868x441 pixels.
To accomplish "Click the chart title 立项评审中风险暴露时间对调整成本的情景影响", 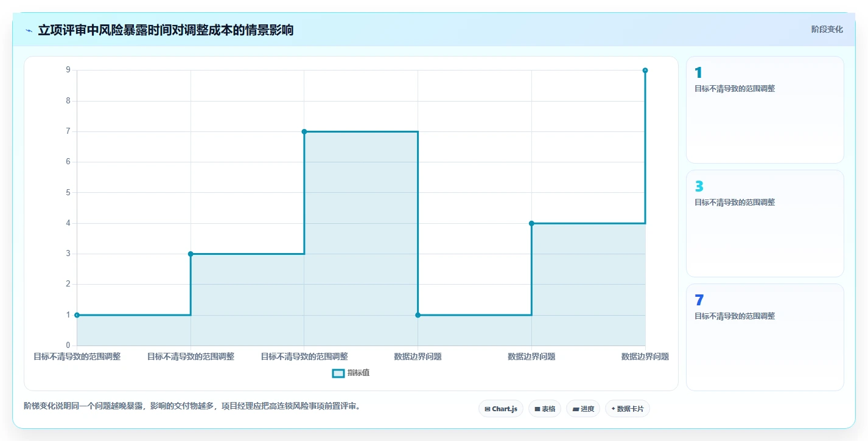I will [166, 30].
